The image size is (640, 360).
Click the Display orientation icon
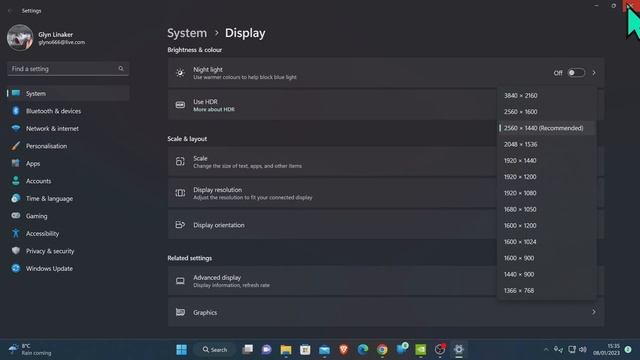click(x=180, y=225)
